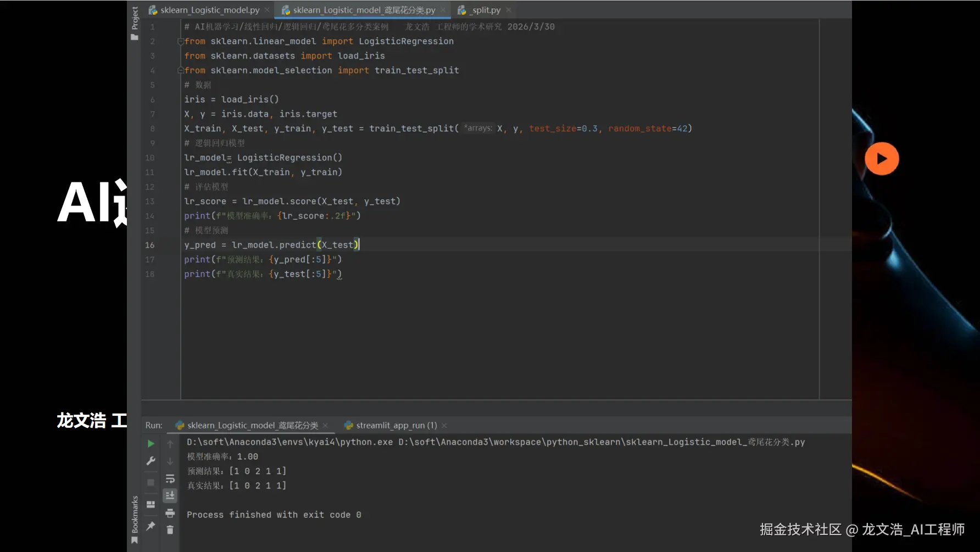Click the '模型准确率: 1.00' console output line
The width and height of the screenshot is (980, 552).
pos(222,456)
